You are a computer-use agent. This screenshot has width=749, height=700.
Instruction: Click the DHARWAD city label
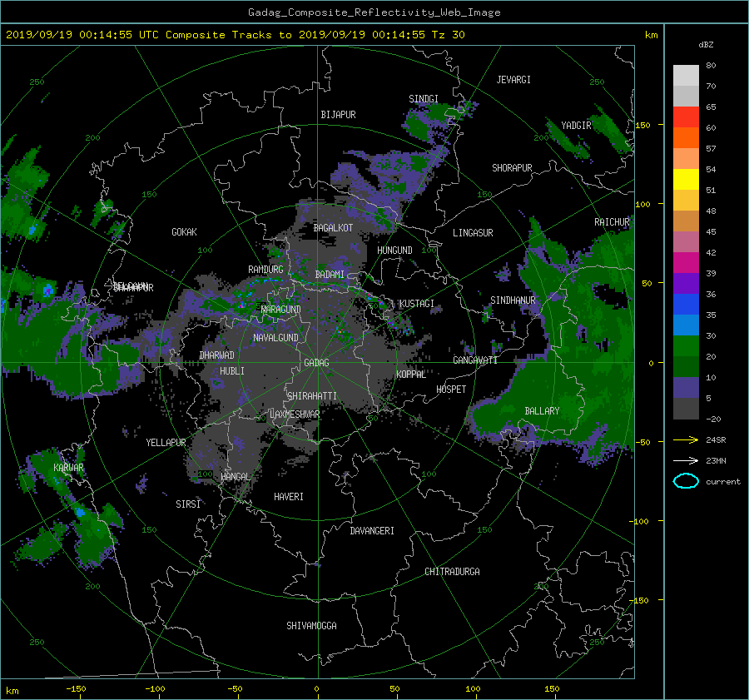coord(217,355)
